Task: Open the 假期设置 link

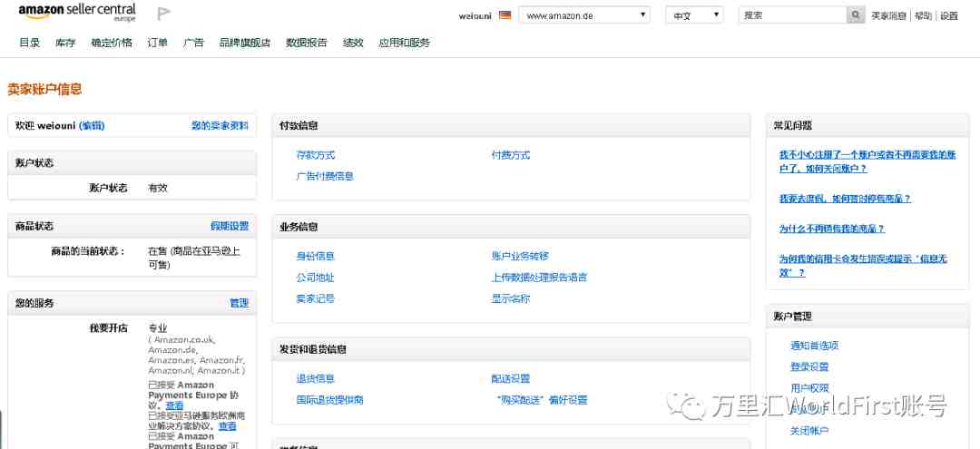Action: click(x=230, y=226)
